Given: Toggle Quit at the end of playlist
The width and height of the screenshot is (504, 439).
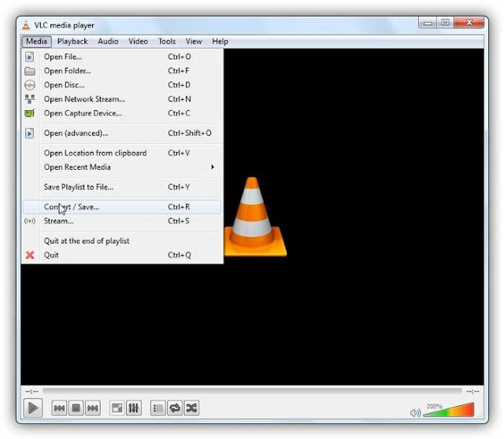Looking at the screenshot, I should coord(122,242).
